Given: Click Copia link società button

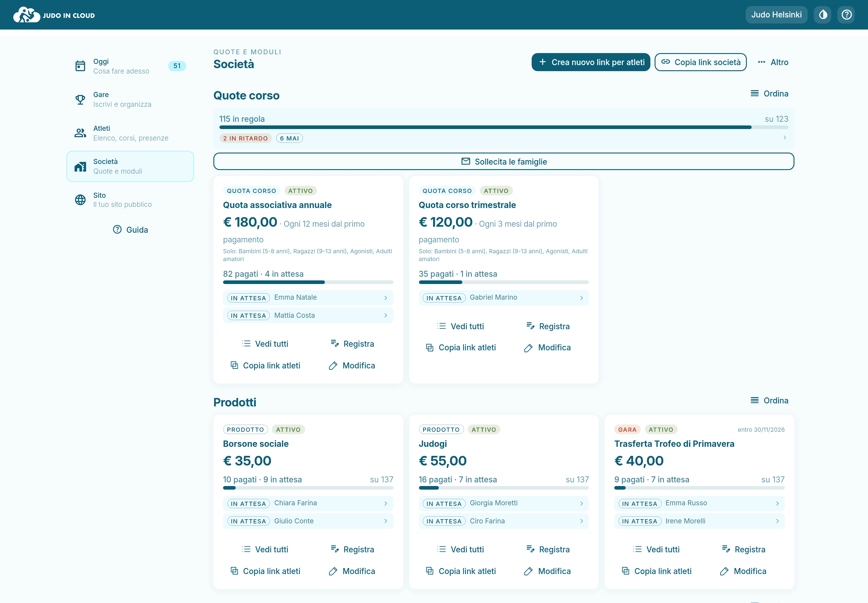Looking at the screenshot, I should coord(700,62).
